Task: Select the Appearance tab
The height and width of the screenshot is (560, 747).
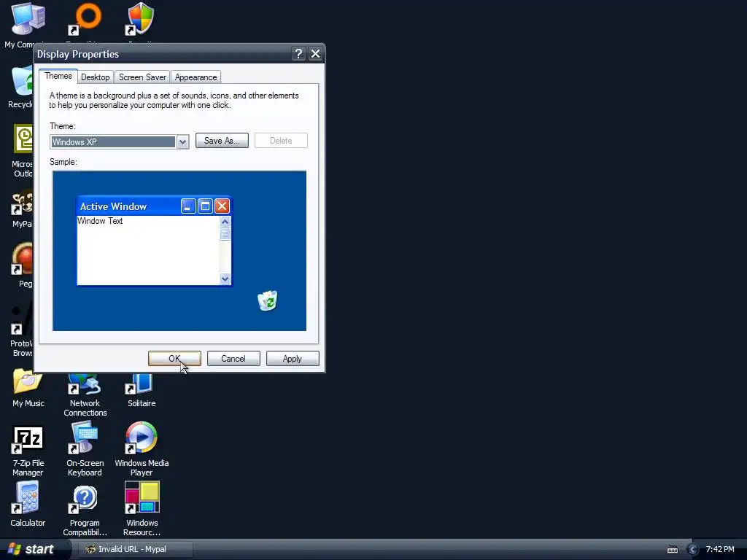Action: tap(196, 77)
